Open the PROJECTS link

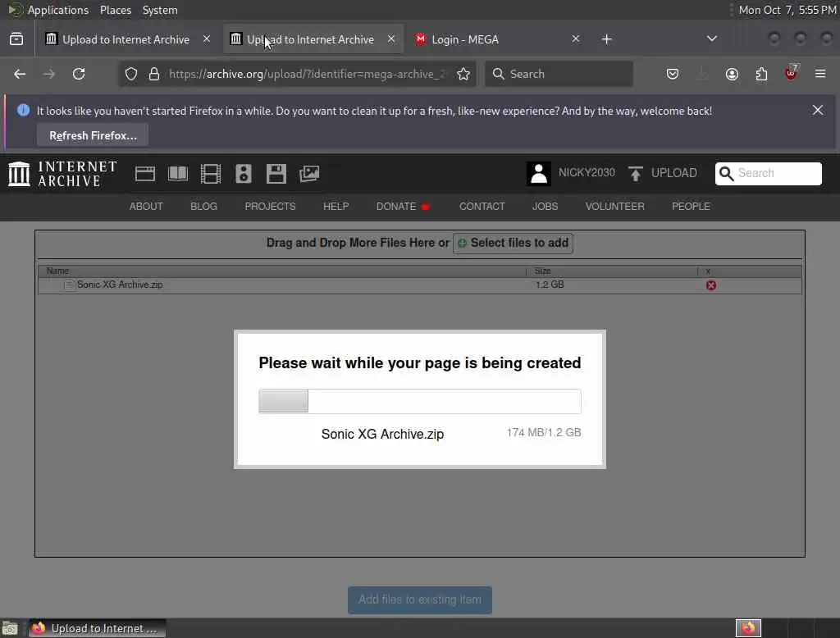270,206
